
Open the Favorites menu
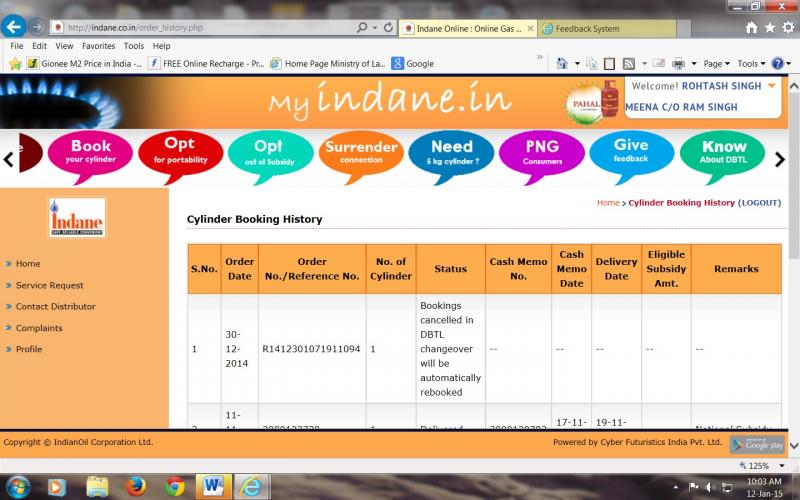click(98, 46)
